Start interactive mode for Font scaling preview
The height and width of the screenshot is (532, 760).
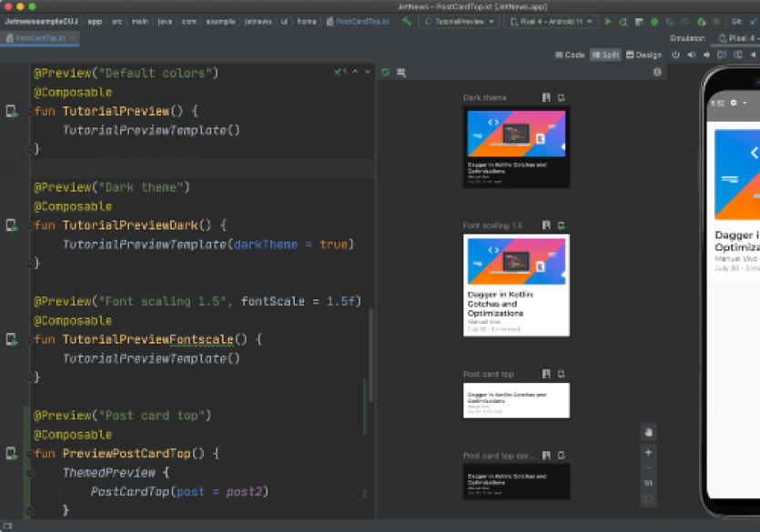pyautogui.click(x=546, y=226)
